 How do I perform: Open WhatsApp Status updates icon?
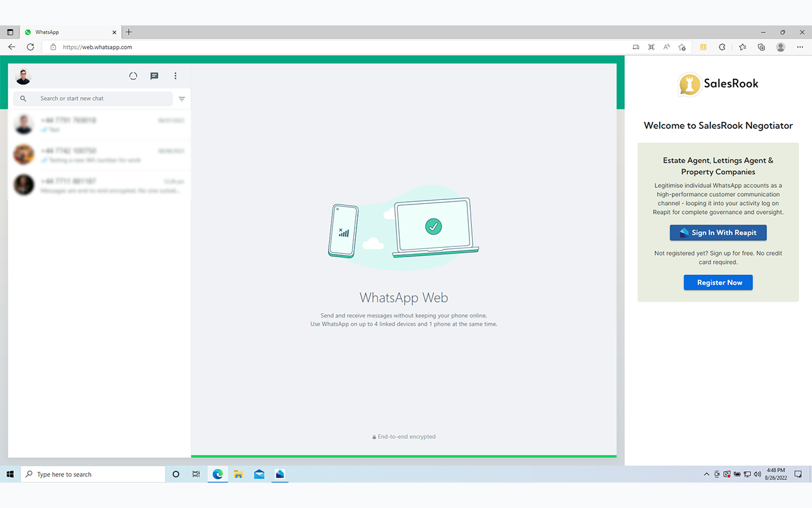click(x=133, y=76)
